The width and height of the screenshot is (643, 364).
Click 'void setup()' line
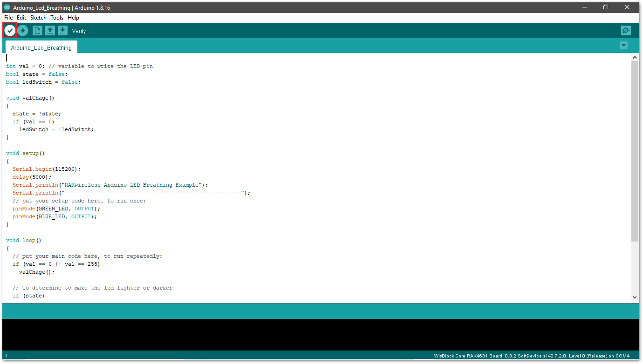[25, 153]
